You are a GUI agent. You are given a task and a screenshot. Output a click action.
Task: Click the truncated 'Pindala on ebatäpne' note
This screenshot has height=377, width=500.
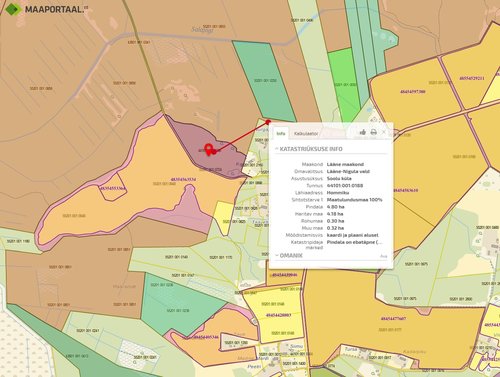point(355,242)
